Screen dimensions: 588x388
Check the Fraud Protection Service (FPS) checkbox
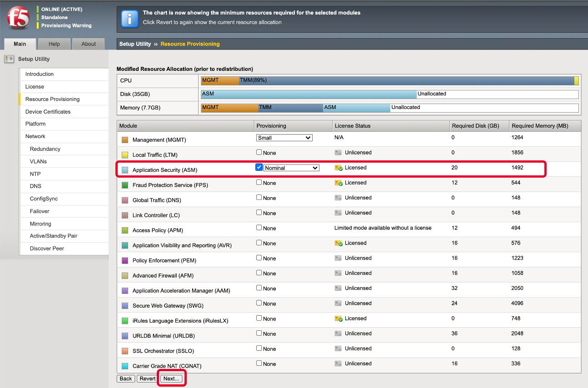pyautogui.click(x=259, y=182)
